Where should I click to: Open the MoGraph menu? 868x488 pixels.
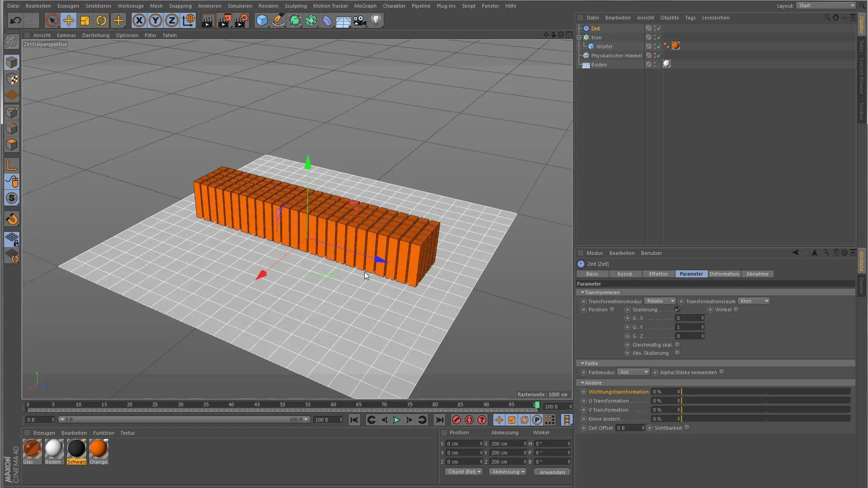365,6
